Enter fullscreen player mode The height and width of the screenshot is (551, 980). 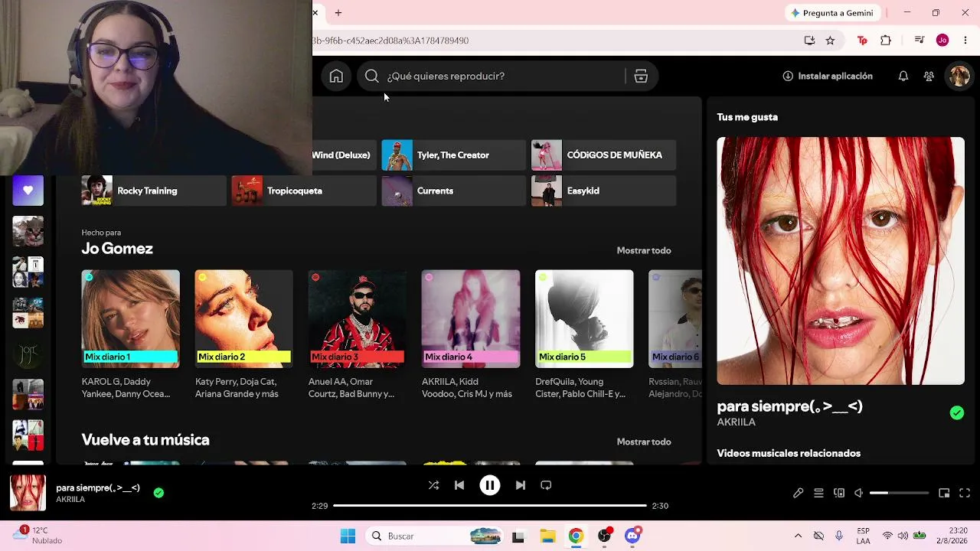pyautogui.click(x=965, y=493)
